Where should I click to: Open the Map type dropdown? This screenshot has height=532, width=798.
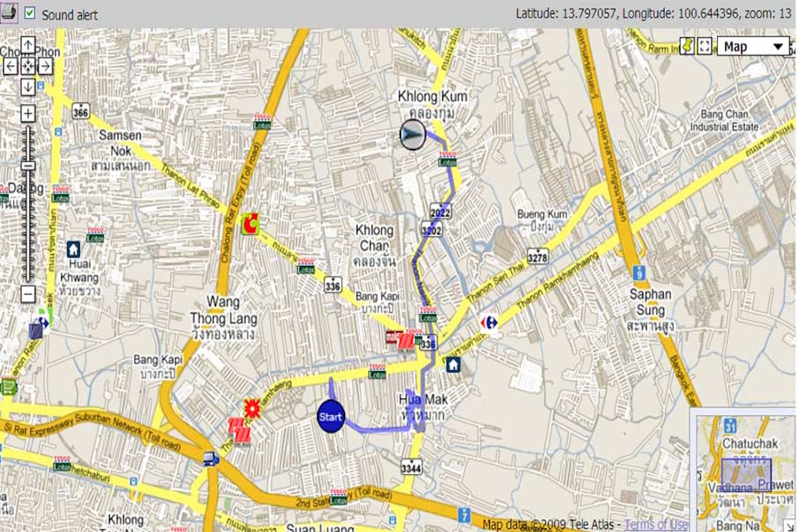[753, 47]
